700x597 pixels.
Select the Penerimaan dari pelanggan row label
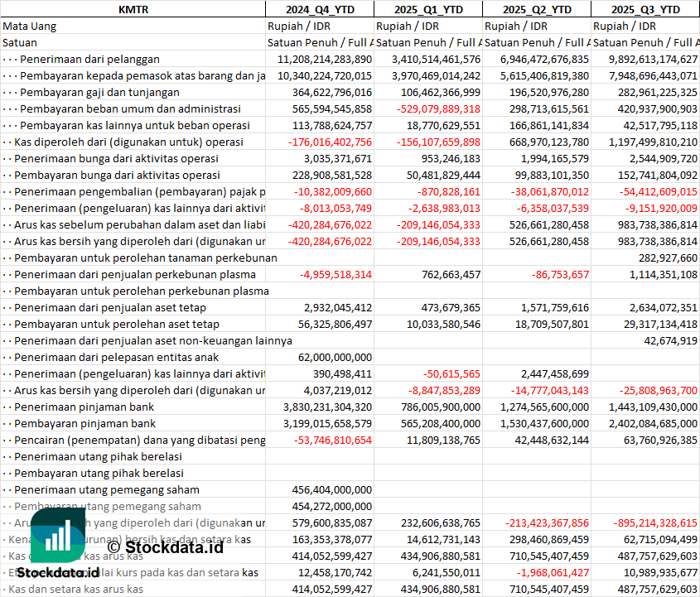coord(89,59)
